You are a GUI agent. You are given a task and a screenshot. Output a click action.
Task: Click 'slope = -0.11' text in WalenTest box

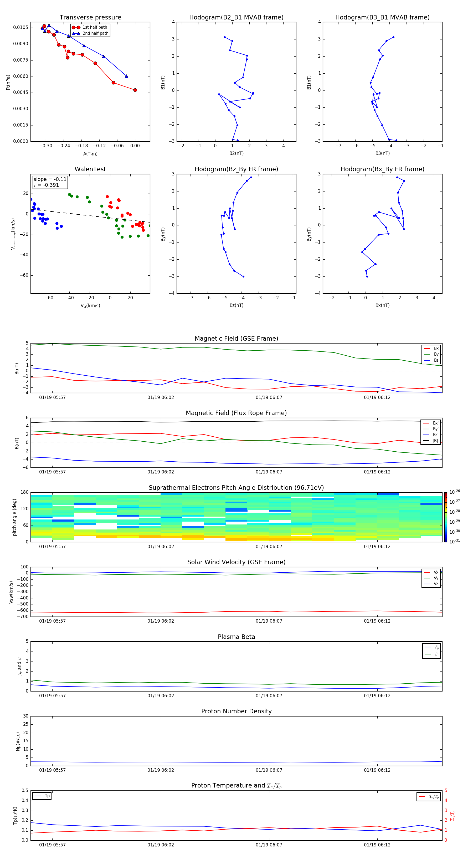50,179
